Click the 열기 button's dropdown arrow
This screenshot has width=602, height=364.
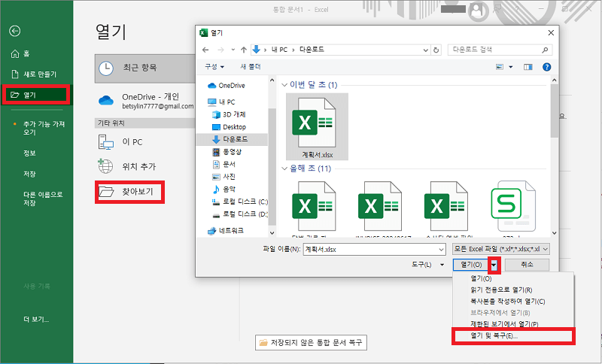494,265
